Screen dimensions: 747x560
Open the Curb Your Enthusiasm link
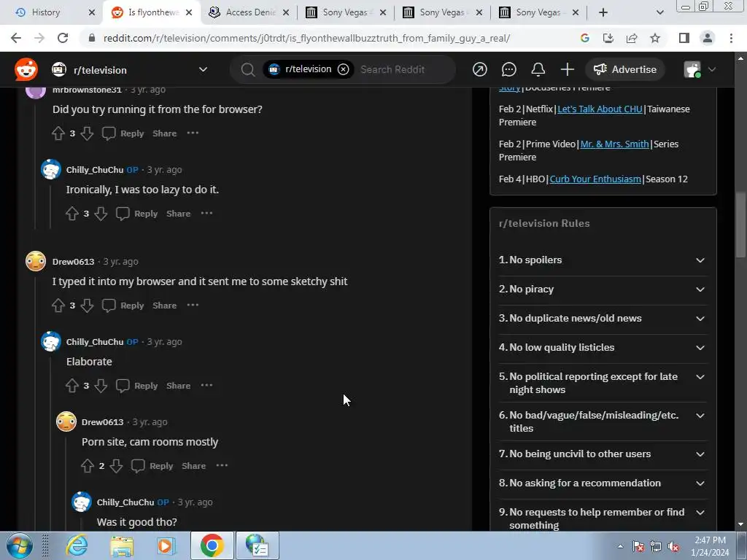(595, 179)
